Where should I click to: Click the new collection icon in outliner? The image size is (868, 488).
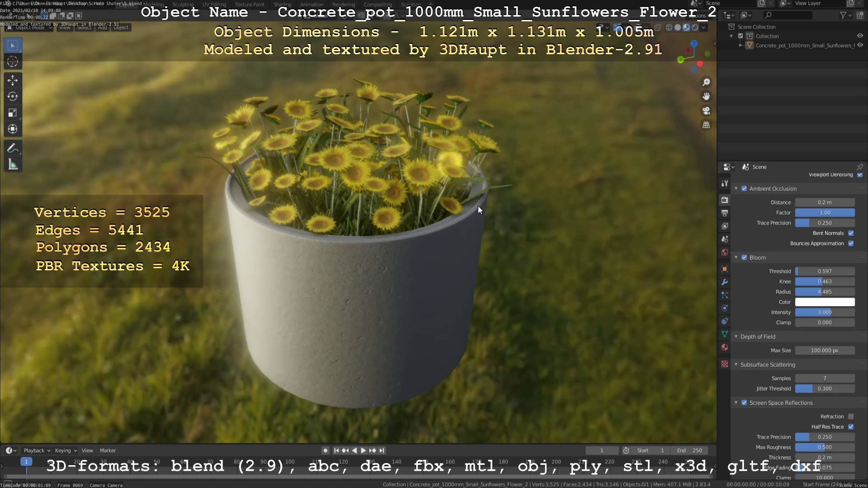coord(860,15)
